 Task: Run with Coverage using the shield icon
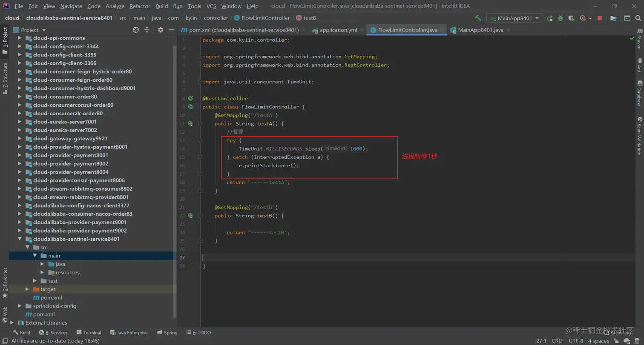(x=572, y=18)
